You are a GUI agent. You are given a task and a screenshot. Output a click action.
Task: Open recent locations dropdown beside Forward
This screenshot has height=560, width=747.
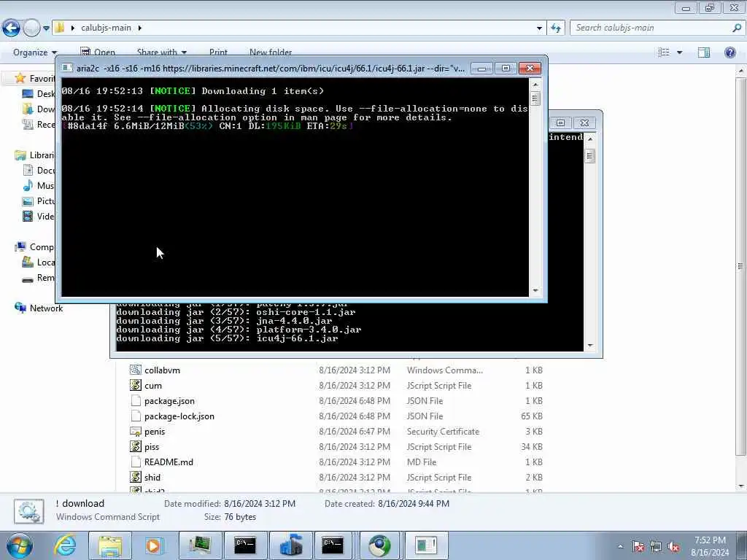pos(46,28)
